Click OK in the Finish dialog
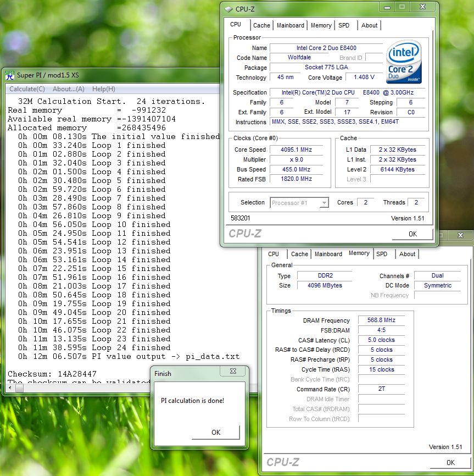 point(216,433)
